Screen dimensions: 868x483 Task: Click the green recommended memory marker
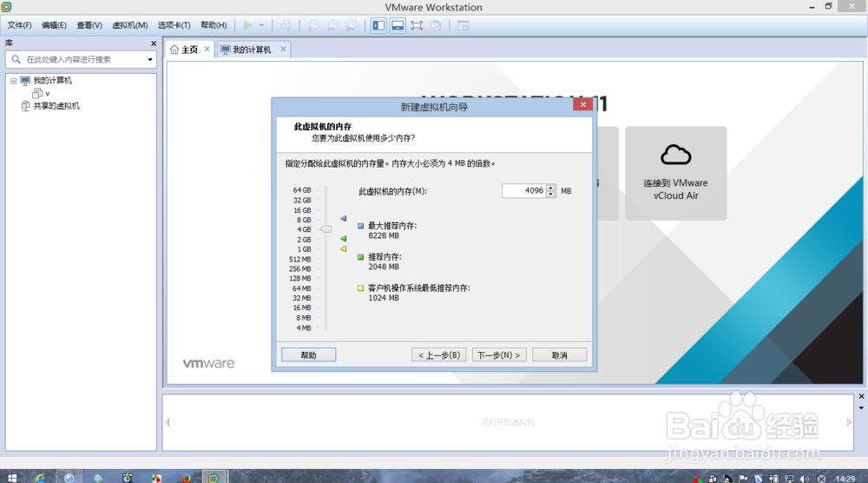(343, 239)
